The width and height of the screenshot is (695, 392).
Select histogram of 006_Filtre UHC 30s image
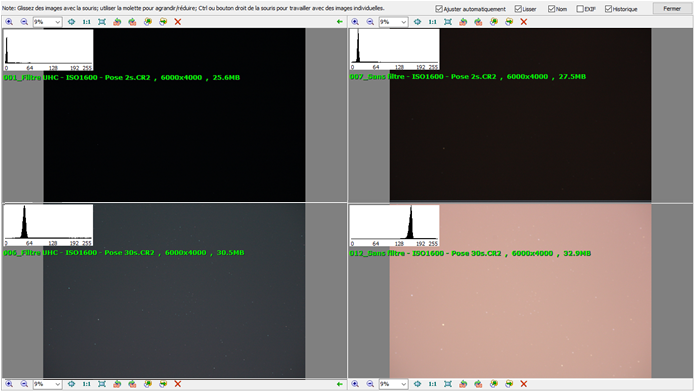48,225
